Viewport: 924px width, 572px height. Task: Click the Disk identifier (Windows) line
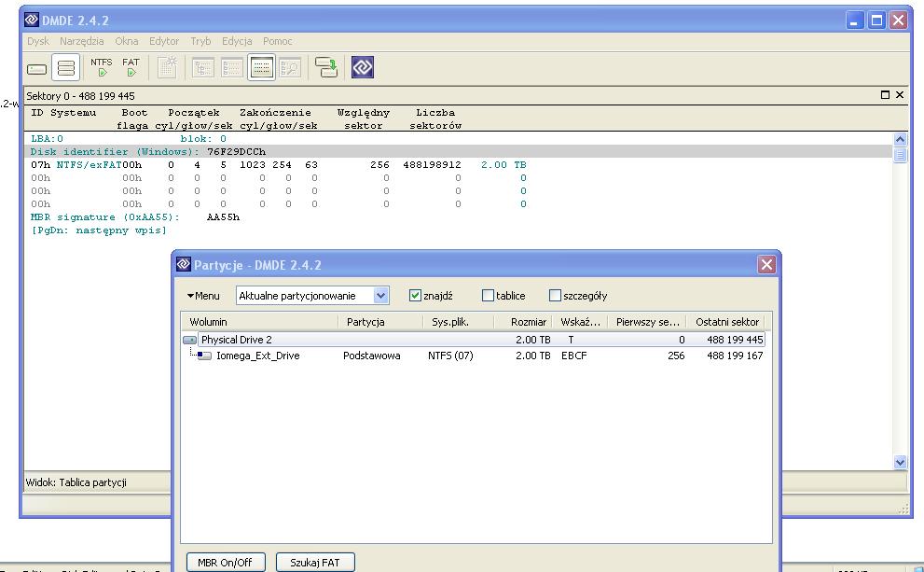[459, 151]
